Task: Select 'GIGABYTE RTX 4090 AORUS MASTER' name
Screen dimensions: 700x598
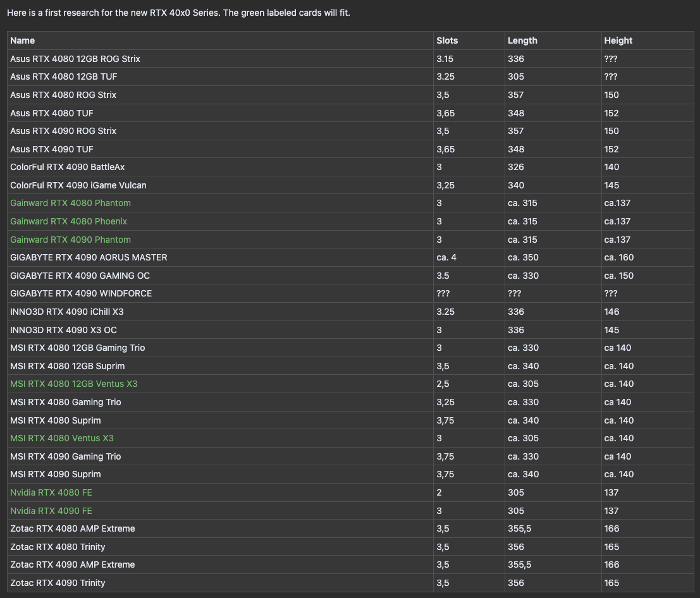Action: (89, 257)
